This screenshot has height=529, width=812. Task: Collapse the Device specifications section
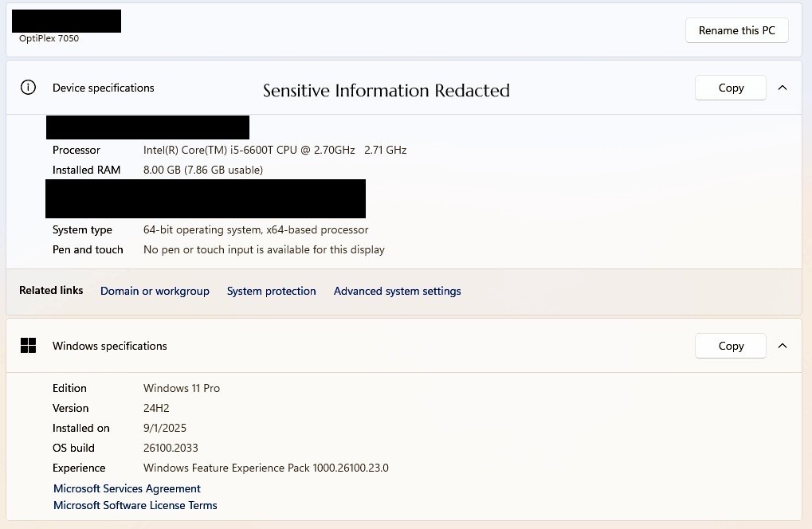(x=783, y=88)
